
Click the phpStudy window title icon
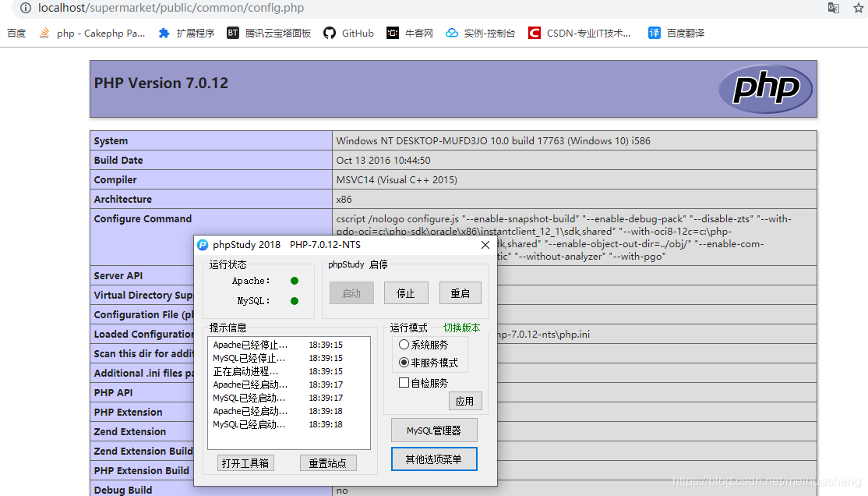tap(203, 245)
